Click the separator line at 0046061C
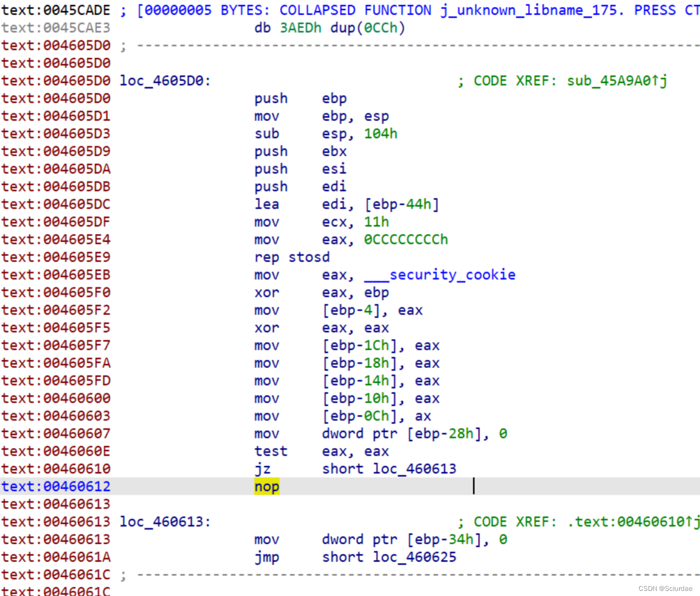700x596 pixels. [358, 574]
